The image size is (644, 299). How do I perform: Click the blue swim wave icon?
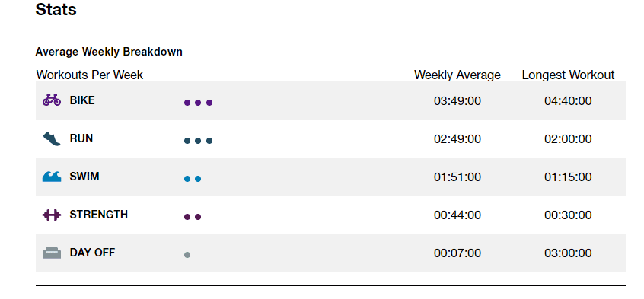(x=52, y=177)
